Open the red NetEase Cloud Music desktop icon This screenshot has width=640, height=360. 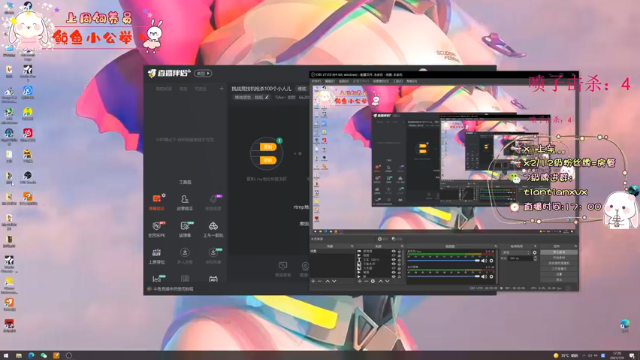click(x=28, y=134)
